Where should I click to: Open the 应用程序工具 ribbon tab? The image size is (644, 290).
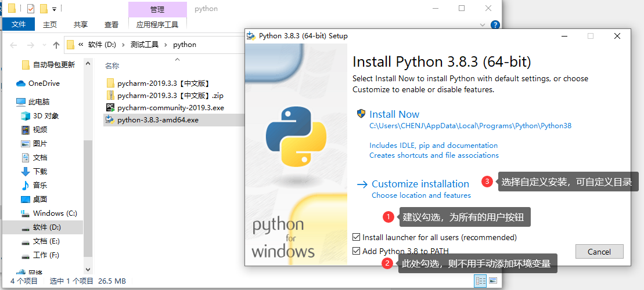(x=157, y=24)
